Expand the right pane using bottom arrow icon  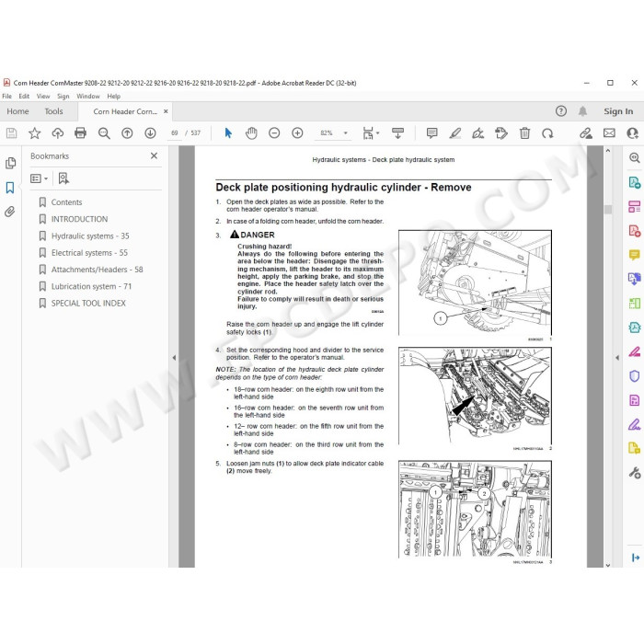[636, 558]
